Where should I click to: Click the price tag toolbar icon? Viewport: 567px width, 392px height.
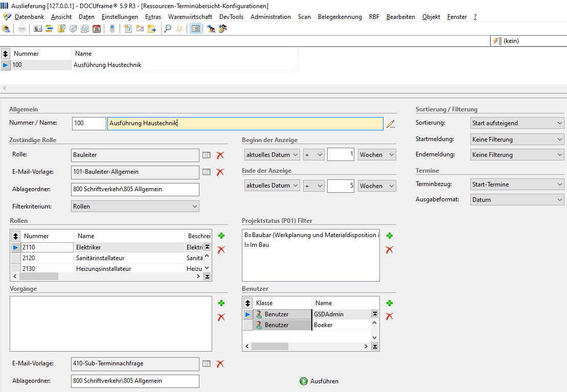(x=73, y=29)
